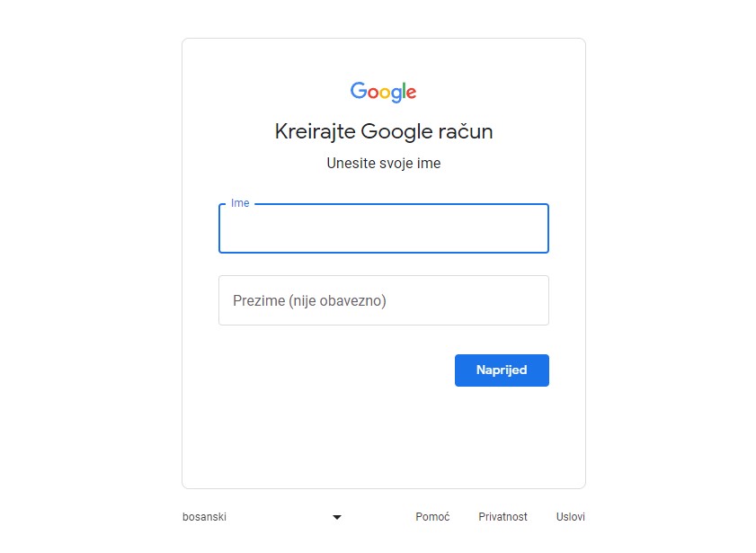
Task: Open the Uslovi terms page
Action: [570, 517]
